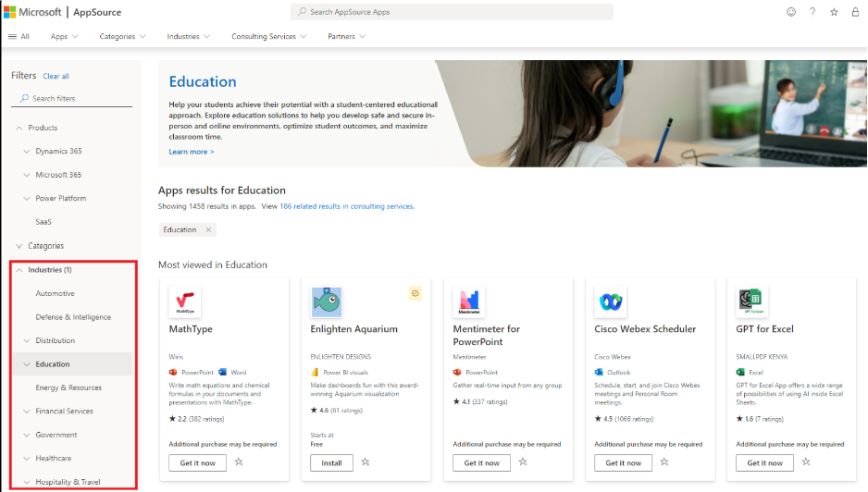
Task: Favorite GPT for Excel star icon
Action: (x=806, y=461)
